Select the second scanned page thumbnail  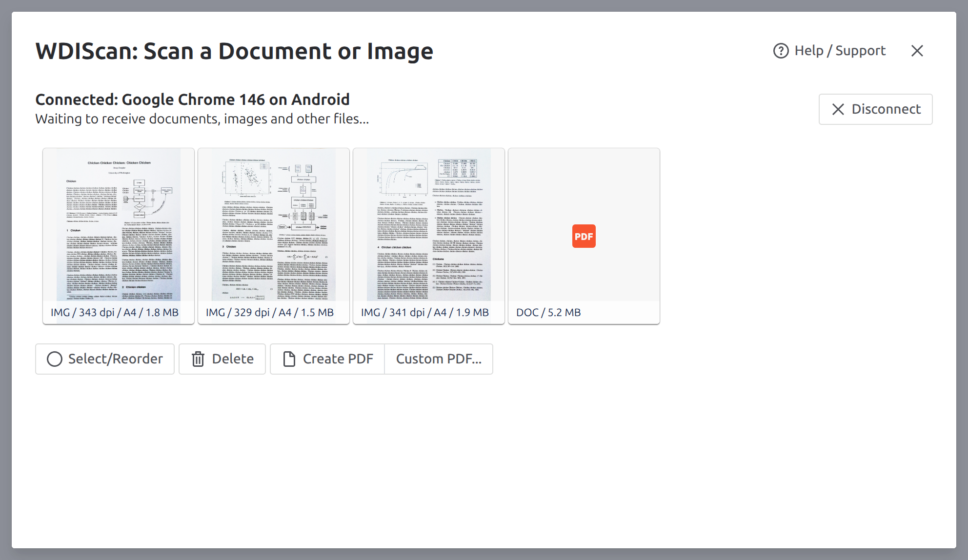(x=273, y=224)
